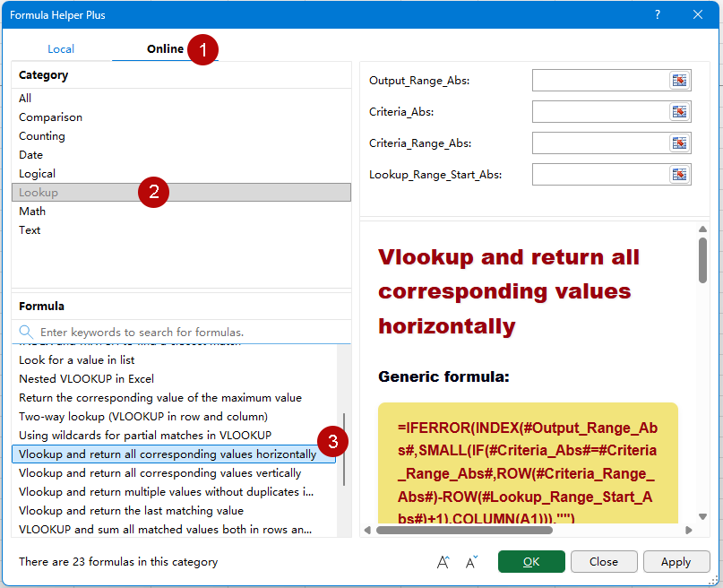Select 'VLOOKUP and sum all matched values' formula
The height and width of the screenshot is (588, 723).
tap(175, 530)
